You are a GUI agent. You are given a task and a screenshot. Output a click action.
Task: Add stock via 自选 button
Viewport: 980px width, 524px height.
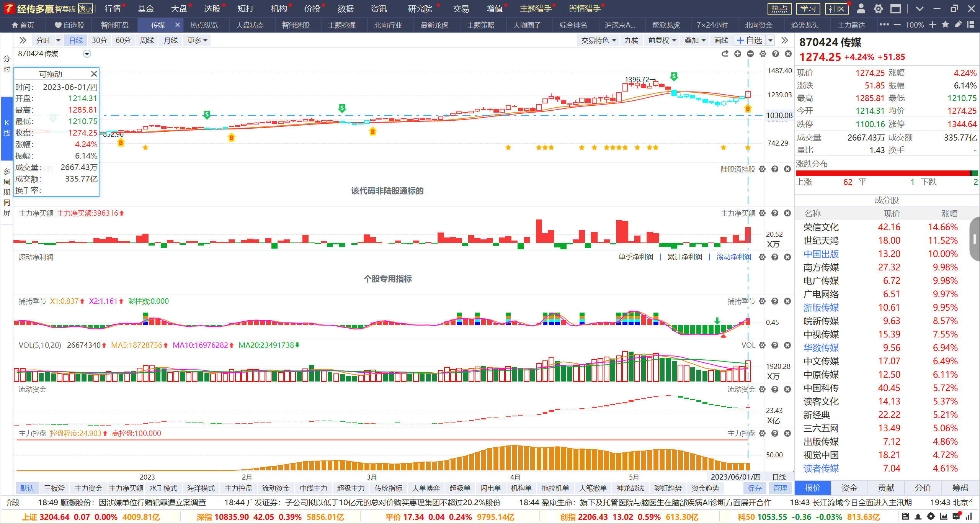pos(750,40)
